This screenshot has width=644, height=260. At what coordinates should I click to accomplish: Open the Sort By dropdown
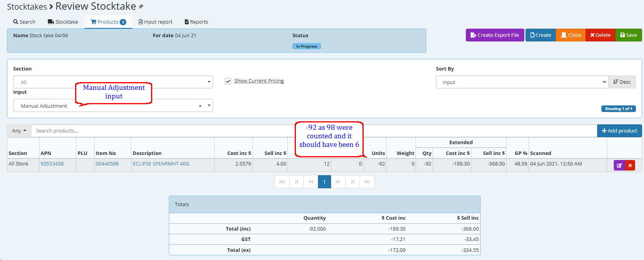coord(522,82)
